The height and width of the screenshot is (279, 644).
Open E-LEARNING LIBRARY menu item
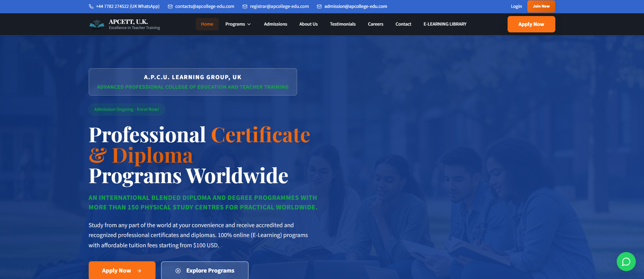445,24
